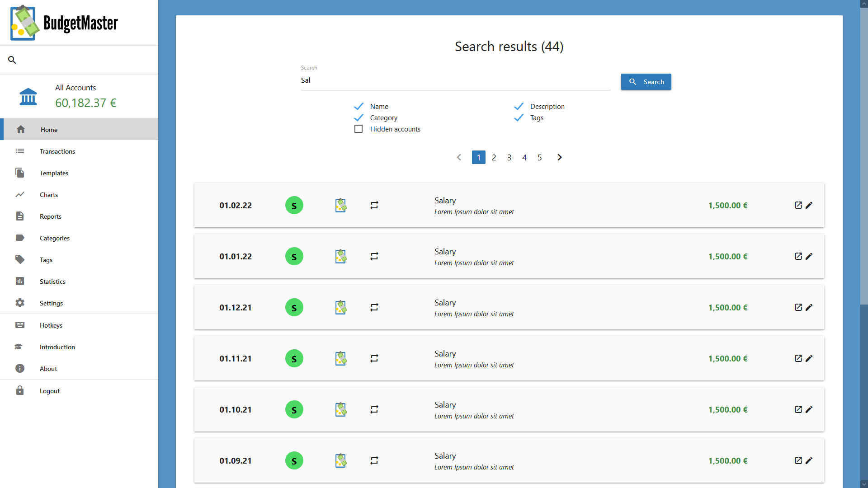Click the BudgetMaster logo

coord(64,23)
